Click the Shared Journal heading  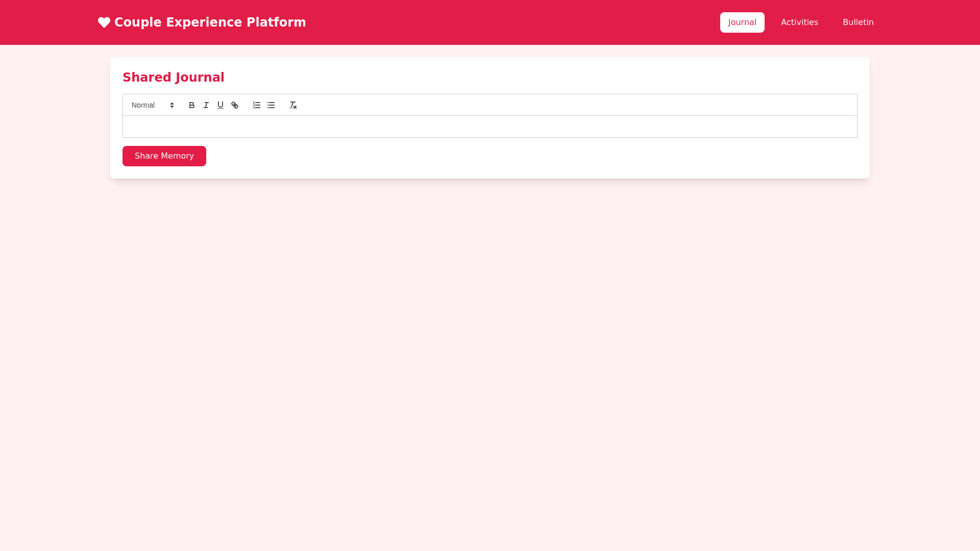[x=174, y=78]
